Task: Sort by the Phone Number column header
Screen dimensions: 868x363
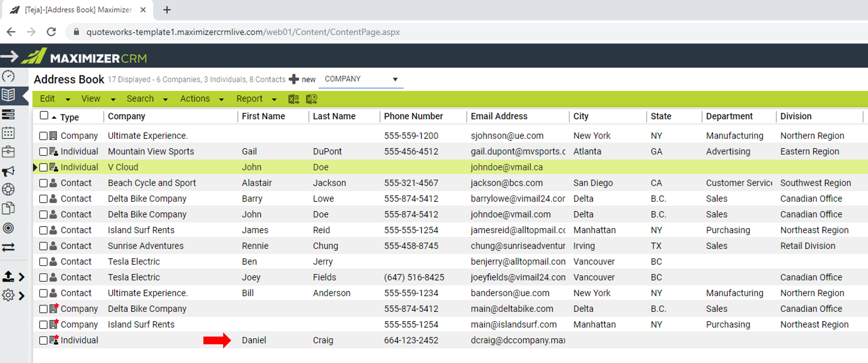Action: (x=413, y=116)
